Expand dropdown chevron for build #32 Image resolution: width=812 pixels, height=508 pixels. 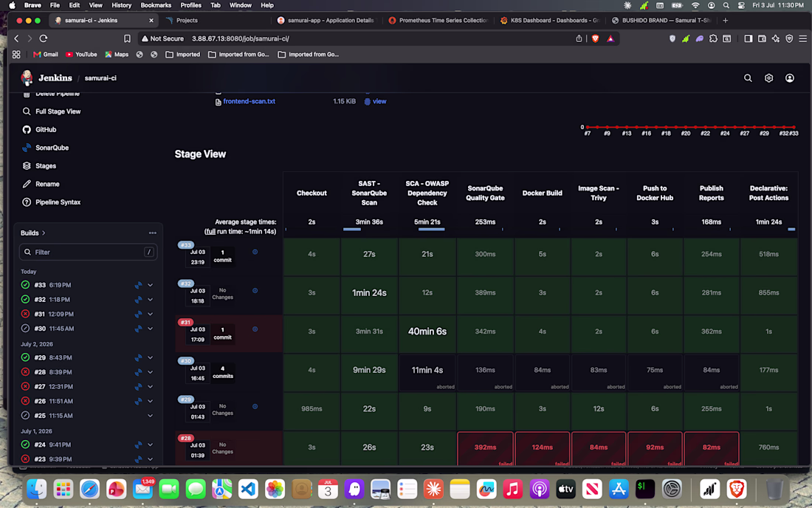point(150,299)
